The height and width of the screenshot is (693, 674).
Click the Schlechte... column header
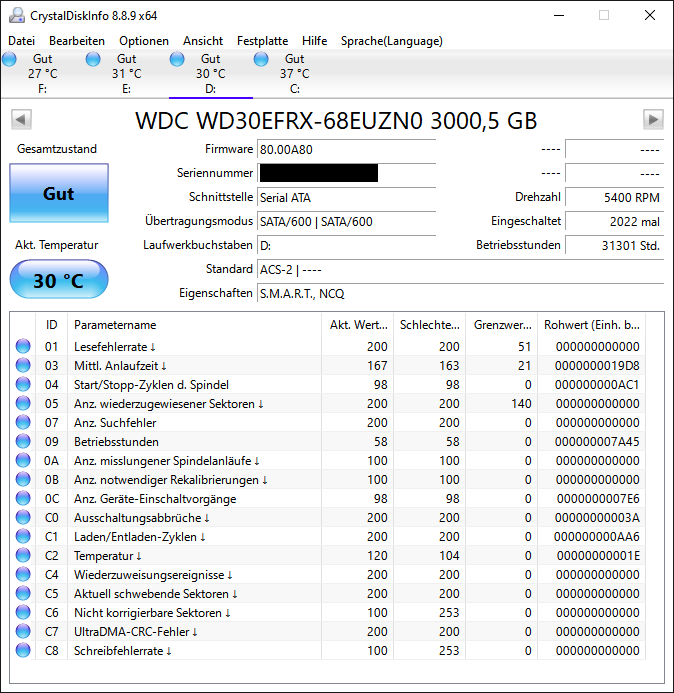(x=429, y=325)
